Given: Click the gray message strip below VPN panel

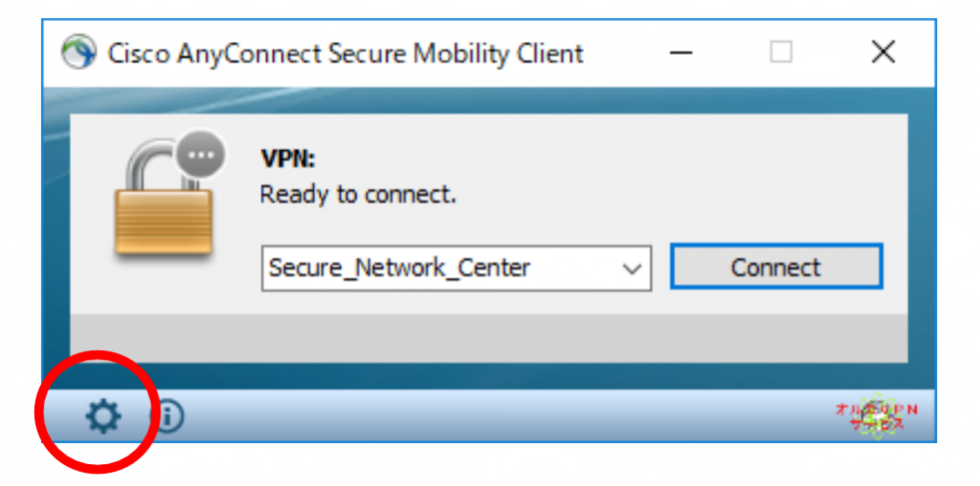Looking at the screenshot, I should coord(489,338).
